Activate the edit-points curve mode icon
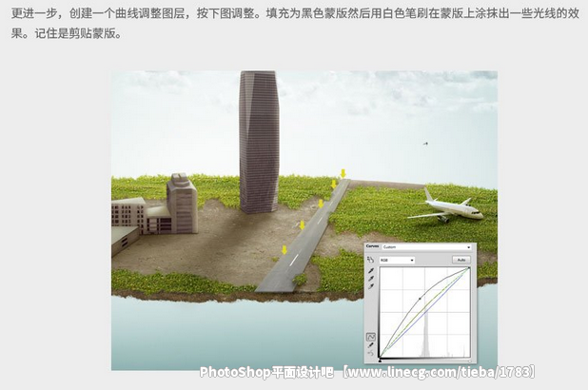This screenshot has height=390, width=588. (x=370, y=337)
